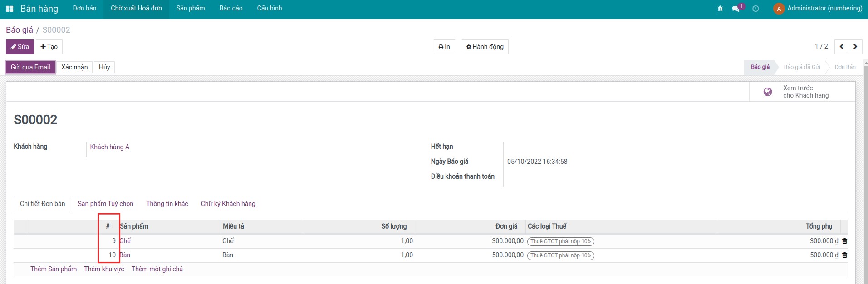This screenshot has height=284, width=868.
Task: Open the In print dropdown
Action: pyautogui.click(x=444, y=47)
